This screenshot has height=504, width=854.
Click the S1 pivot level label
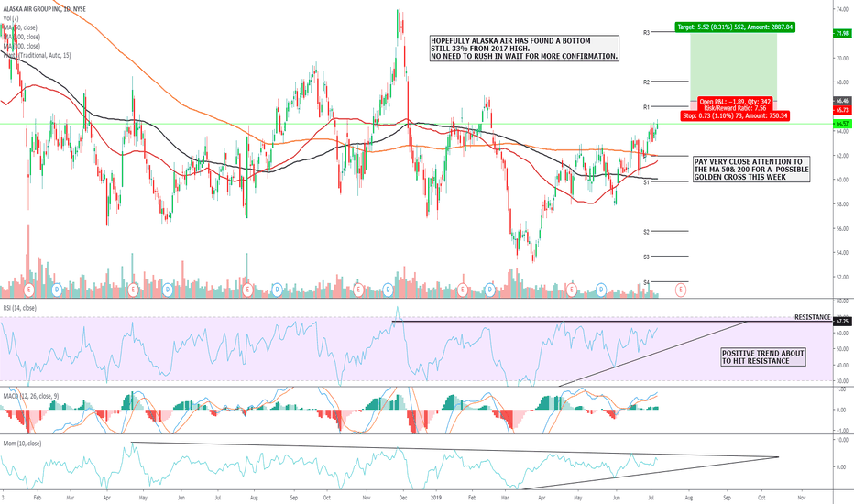point(646,182)
